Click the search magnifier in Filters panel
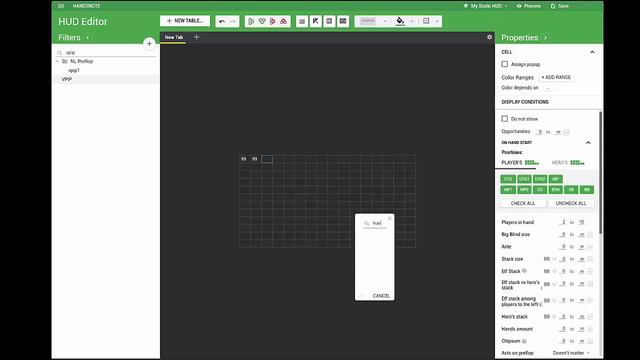Viewport: 640px width, 360px height. pyautogui.click(x=60, y=53)
